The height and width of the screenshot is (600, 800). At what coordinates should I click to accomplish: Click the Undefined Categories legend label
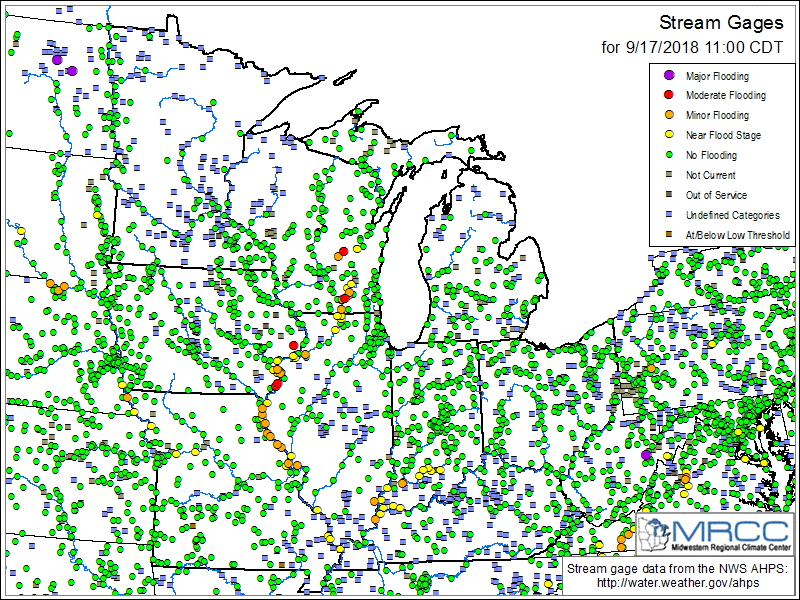pyautogui.click(x=733, y=215)
